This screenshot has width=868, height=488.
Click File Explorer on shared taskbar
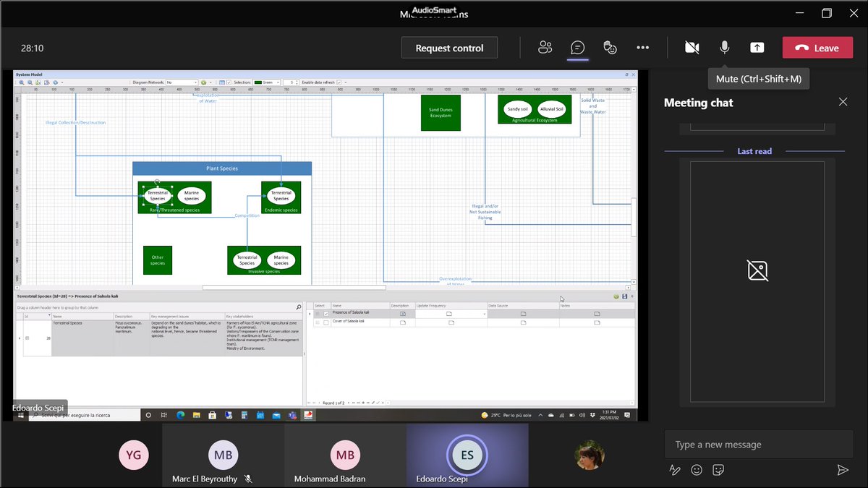197,415
